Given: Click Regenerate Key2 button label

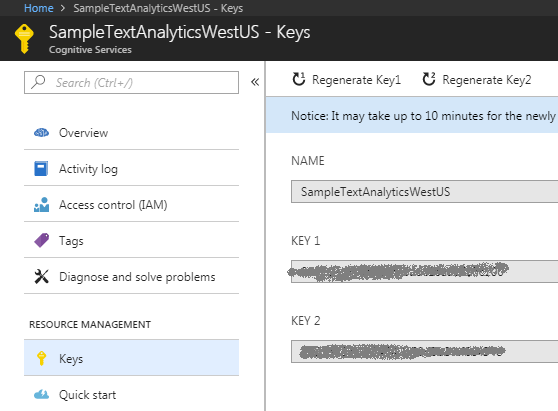Looking at the screenshot, I should tap(486, 80).
